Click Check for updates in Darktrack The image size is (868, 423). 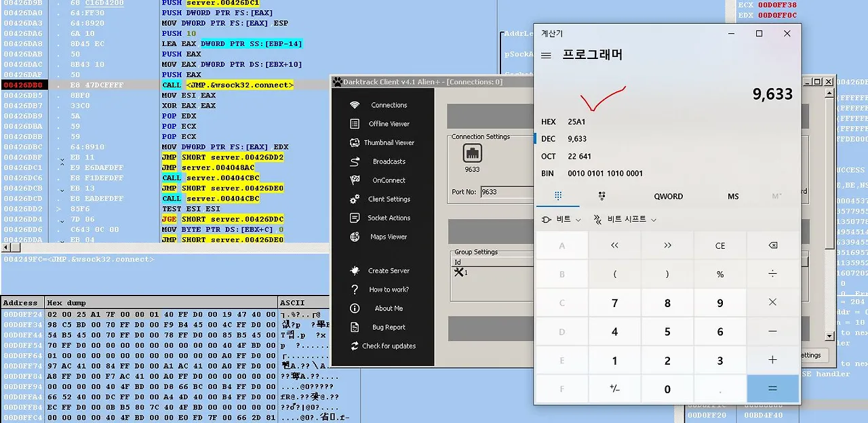click(x=382, y=346)
